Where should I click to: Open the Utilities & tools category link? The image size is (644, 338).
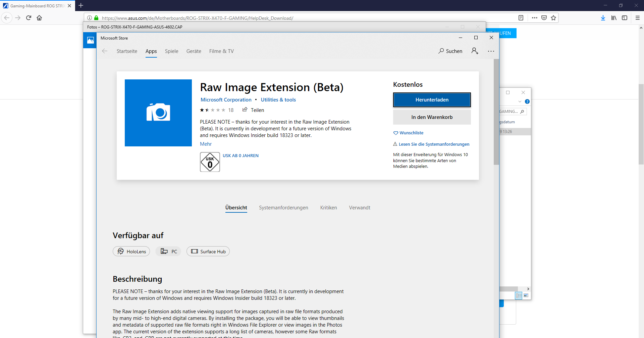tap(278, 100)
